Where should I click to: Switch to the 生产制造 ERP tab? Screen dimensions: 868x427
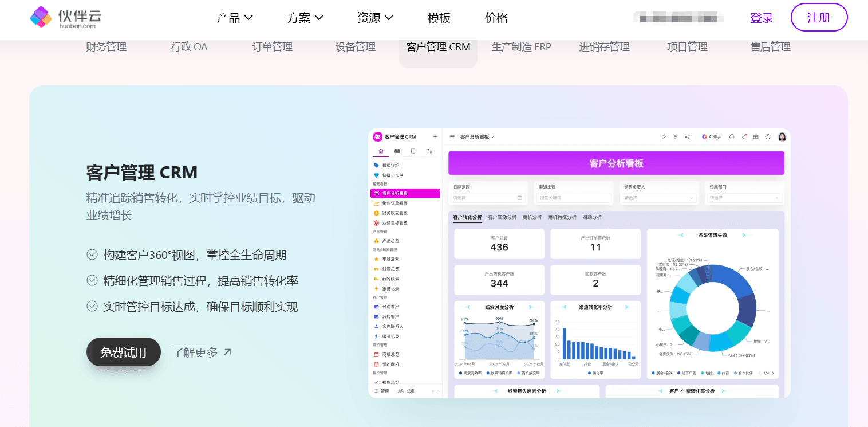(521, 47)
